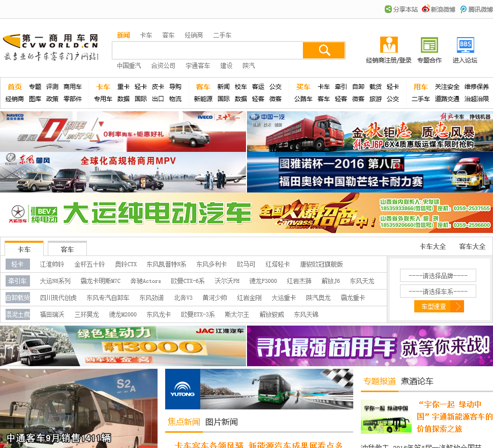Select 经销商 search category tab

tap(194, 35)
